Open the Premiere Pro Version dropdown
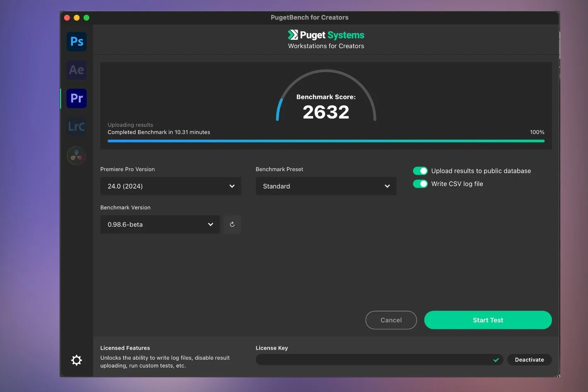Image resolution: width=588 pixels, height=392 pixels. coord(171,186)
